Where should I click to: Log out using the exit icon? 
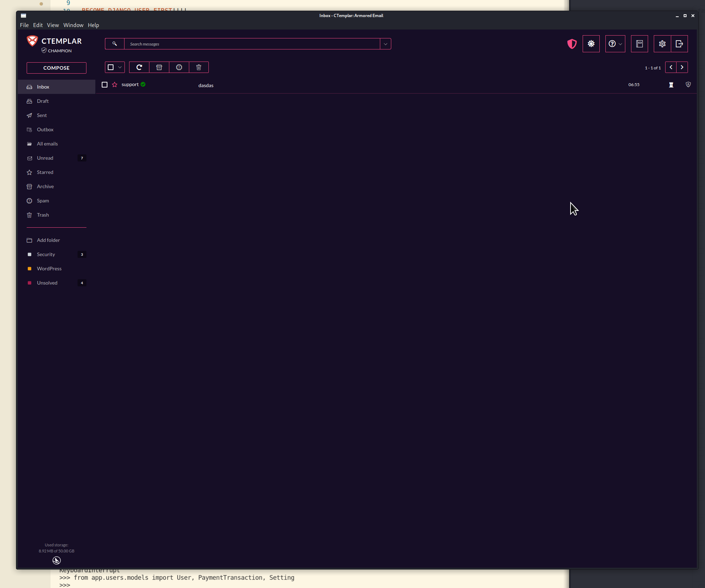click(680, 44)
